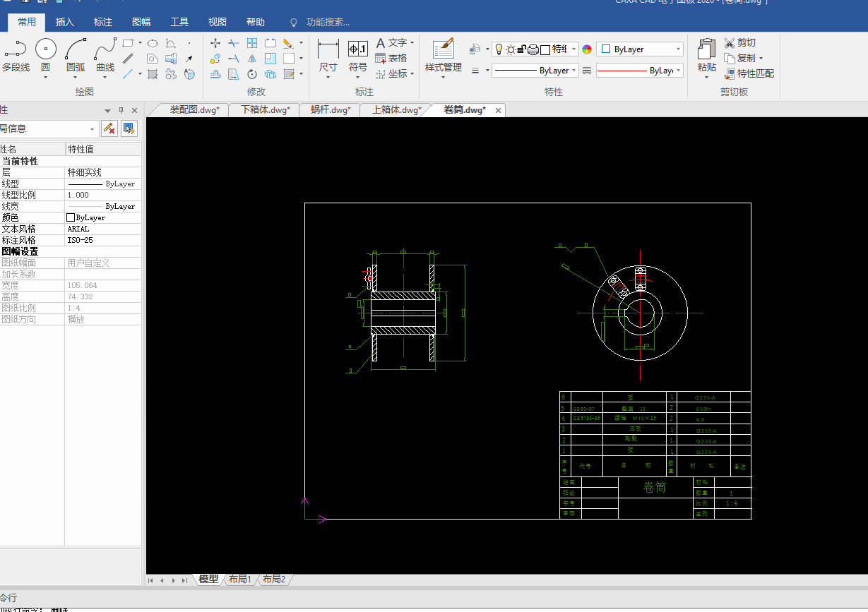The image size is (868, 612).
Task: Click the 功能搜索 search field
Action: (327, 23)
